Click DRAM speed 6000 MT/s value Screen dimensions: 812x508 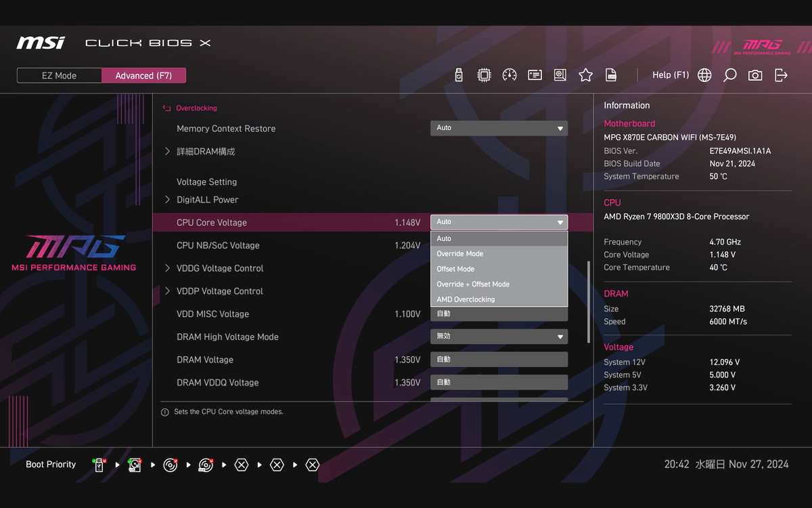point(728,322)
